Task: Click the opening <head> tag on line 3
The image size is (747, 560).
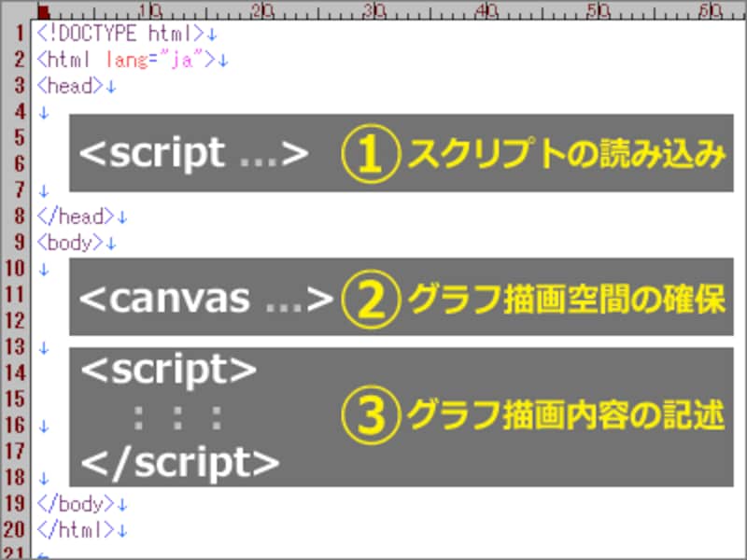Action: (x=70, y=86)
